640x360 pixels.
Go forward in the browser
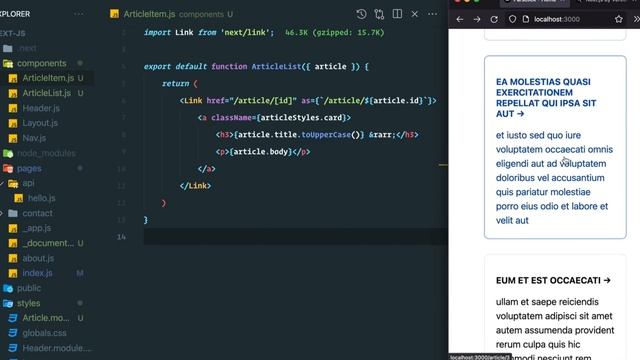tap(477, 19)
